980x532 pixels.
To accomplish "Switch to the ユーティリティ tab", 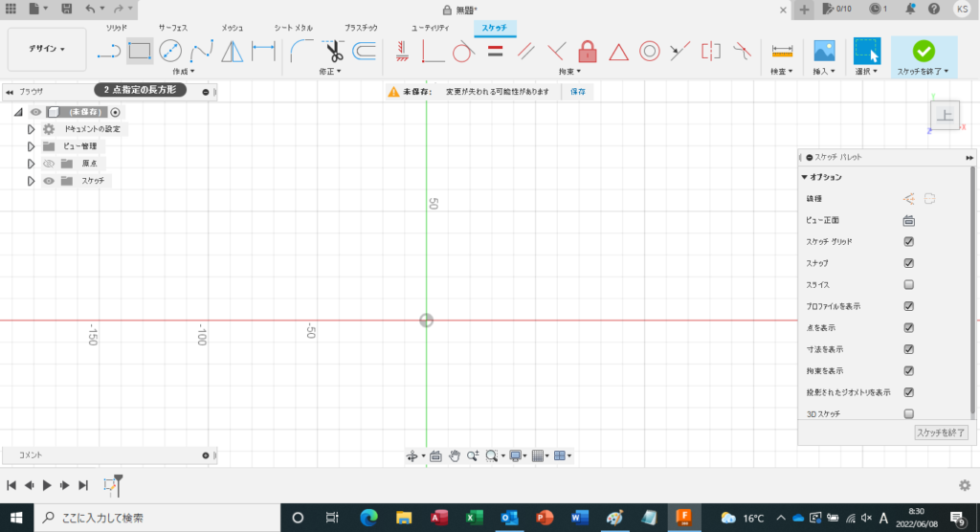I will (x=430, y=28).
